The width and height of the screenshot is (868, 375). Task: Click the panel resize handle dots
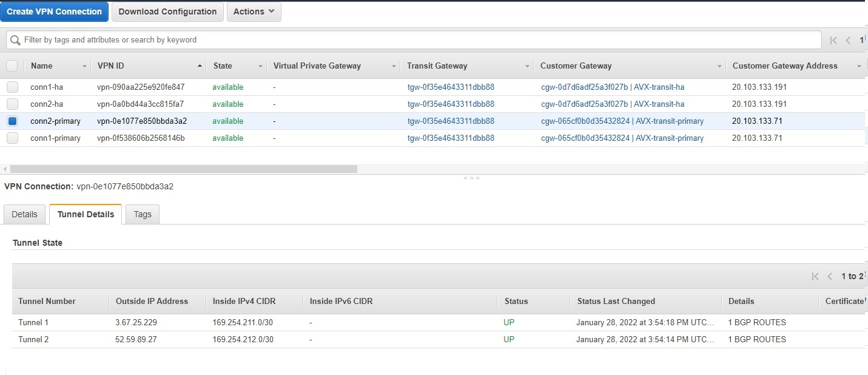click(x=472, y=178)
